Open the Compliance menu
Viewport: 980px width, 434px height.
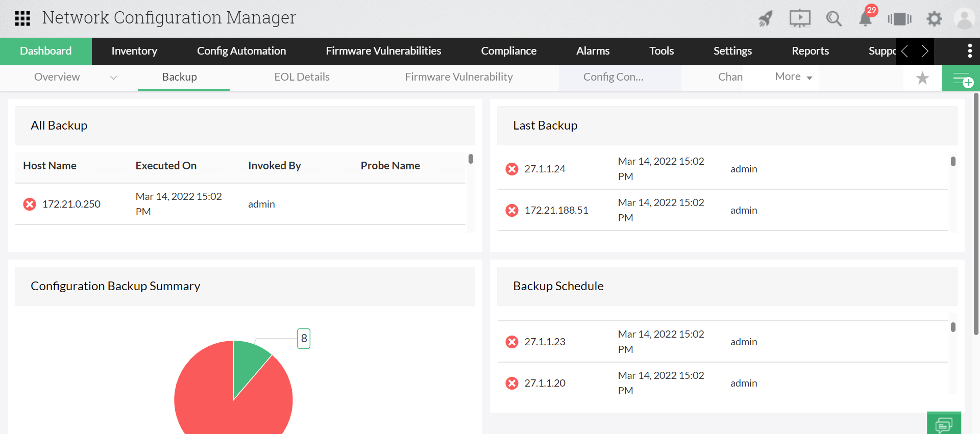pos(508,51)
